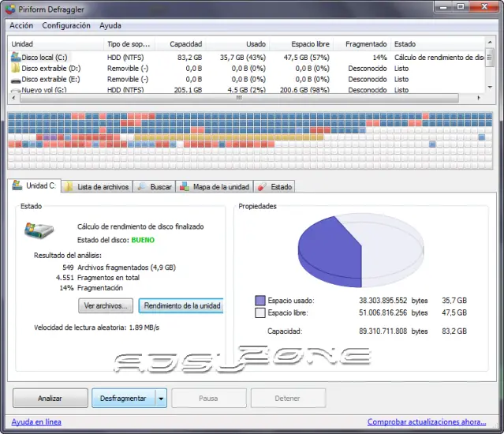The width and height of the screenshot is (504, 434).
Task: Click Comprobar actualizaciones ahora... link
Action: point(427,422)
